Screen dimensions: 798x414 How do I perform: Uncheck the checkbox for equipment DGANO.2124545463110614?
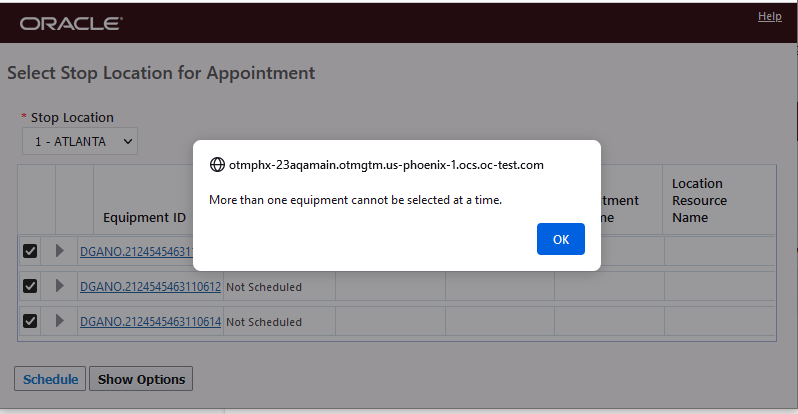(30, 321)
